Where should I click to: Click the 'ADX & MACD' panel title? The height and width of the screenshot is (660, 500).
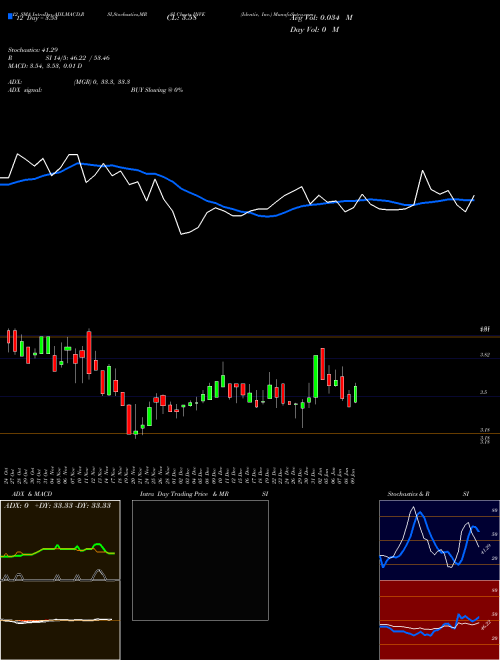(x=32, y=494)
